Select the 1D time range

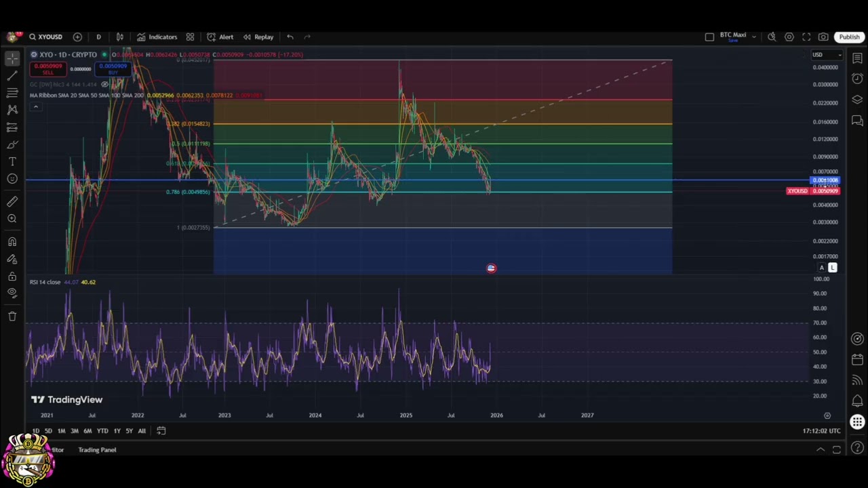coord(35,431)
